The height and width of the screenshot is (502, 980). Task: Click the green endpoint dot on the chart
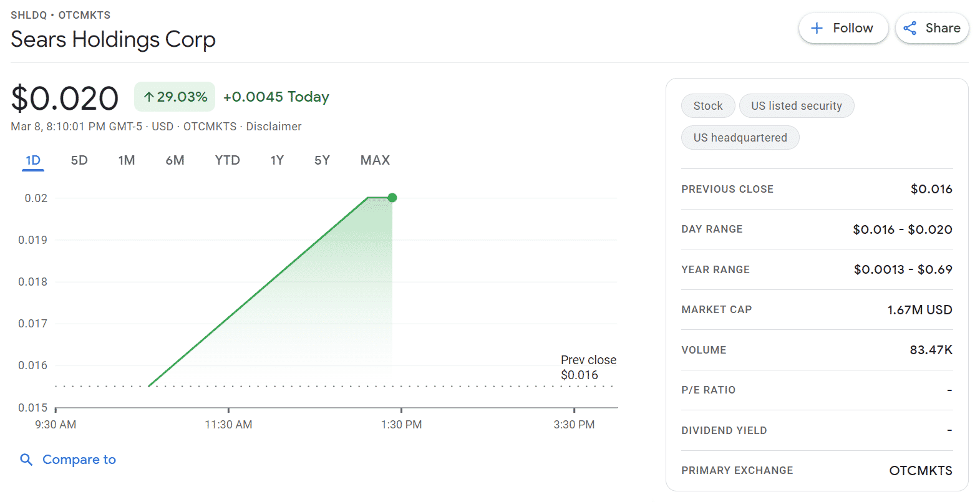(x=392, y=198)
